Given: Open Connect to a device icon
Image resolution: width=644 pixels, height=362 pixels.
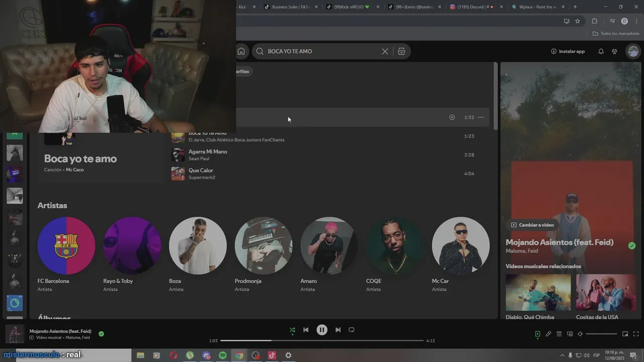Looking at the screenshot, I should click(x=570, y=334).
